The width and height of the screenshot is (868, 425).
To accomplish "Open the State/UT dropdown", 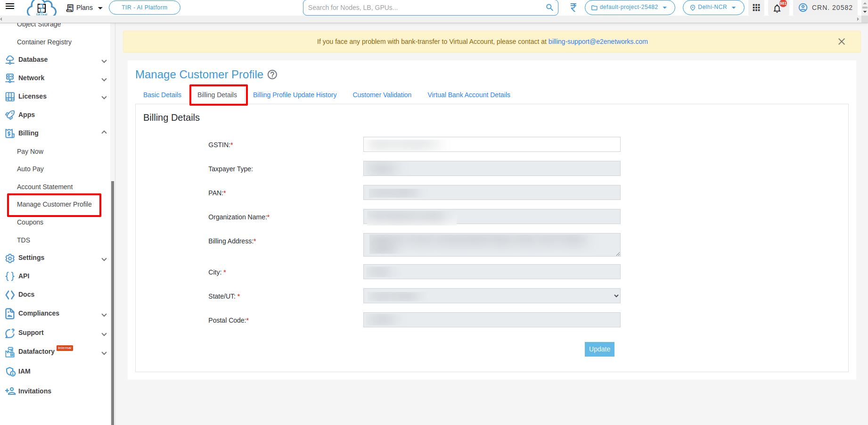I will pyautogui.click(x=492, y=296).
